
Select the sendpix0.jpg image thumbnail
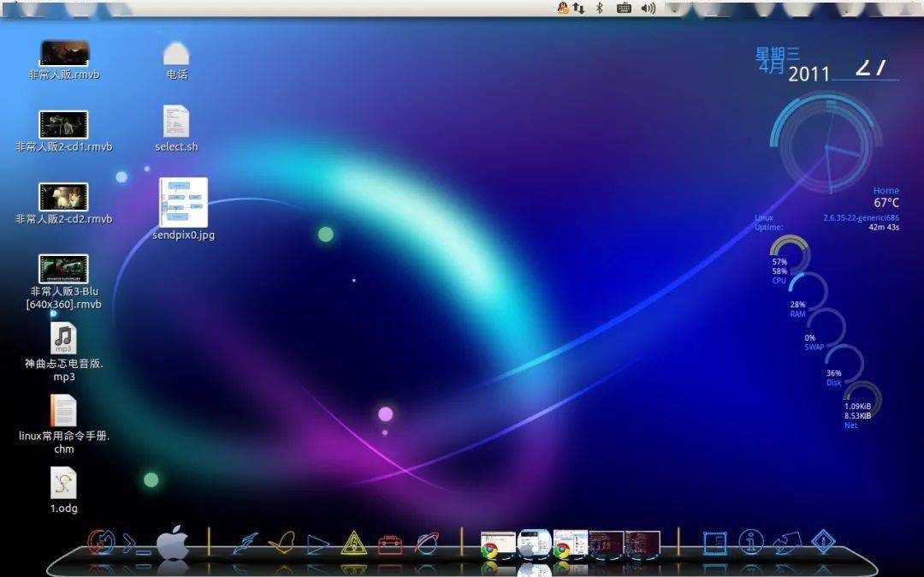(x=183, y=209)
